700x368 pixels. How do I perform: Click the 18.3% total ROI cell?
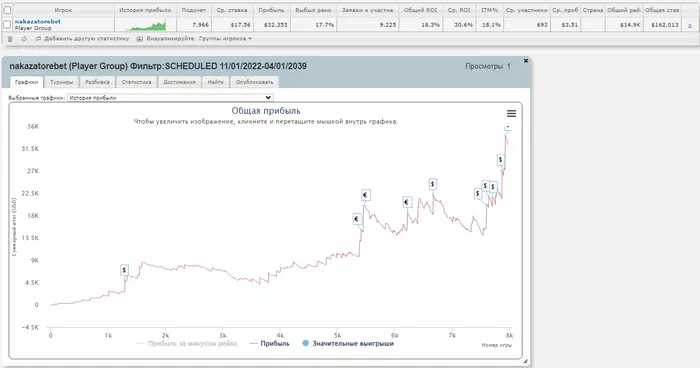point(430,25)
